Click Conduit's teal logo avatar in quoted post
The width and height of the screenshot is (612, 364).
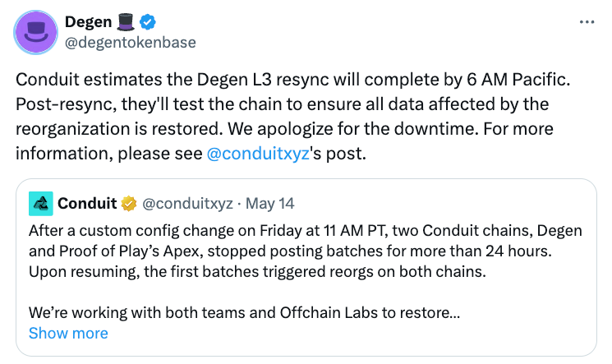click(41, 204)
